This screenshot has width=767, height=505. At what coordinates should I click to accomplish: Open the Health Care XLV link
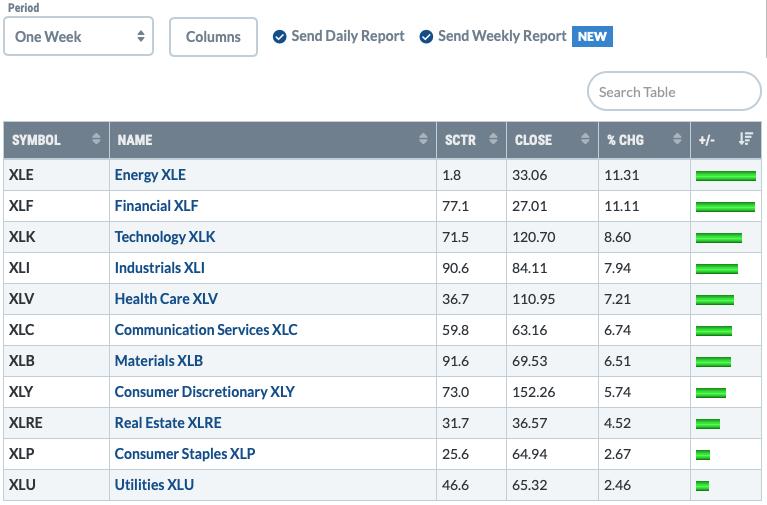point(166,299)
